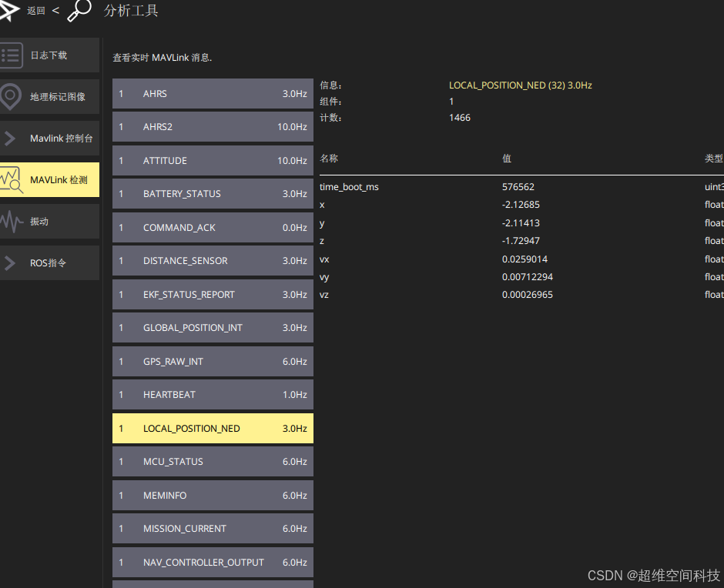Select the COMMAND_ACK message row
The image size is (724, 588).
[x=213, y=228]
